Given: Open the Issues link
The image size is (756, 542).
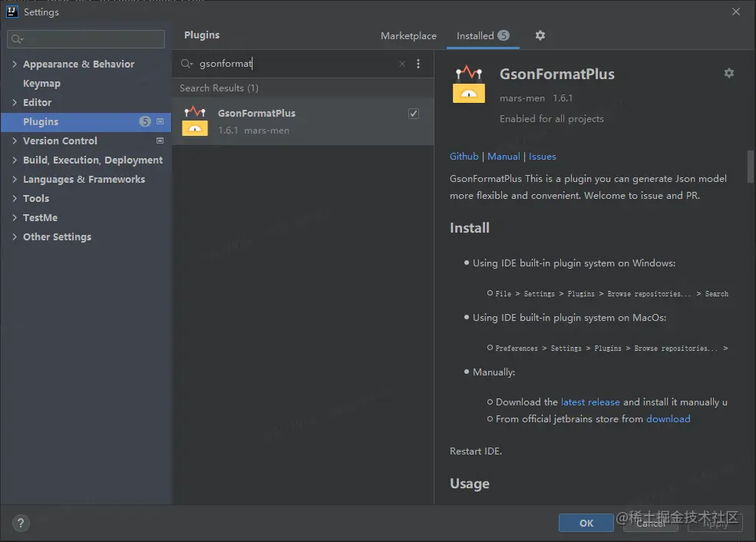Looking at the screenshot, I should pos(542,157).
